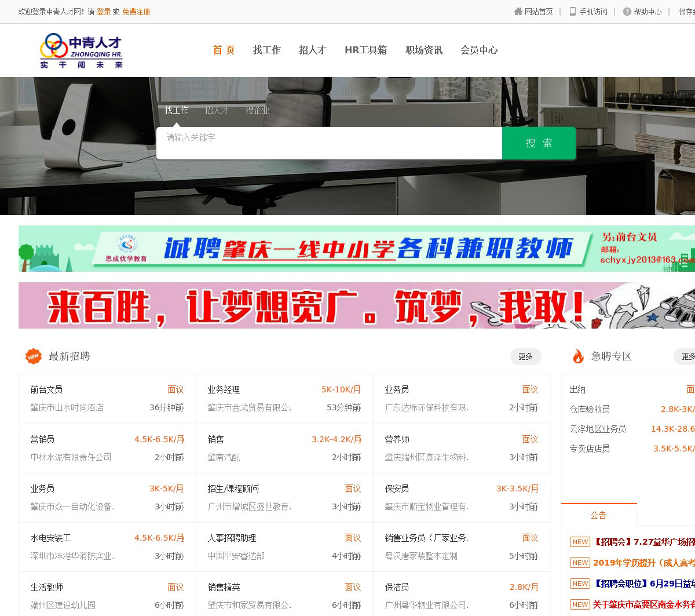Click the flame icon beside 急聘专区
Viewport: 695px width, 616px height.
578,356
